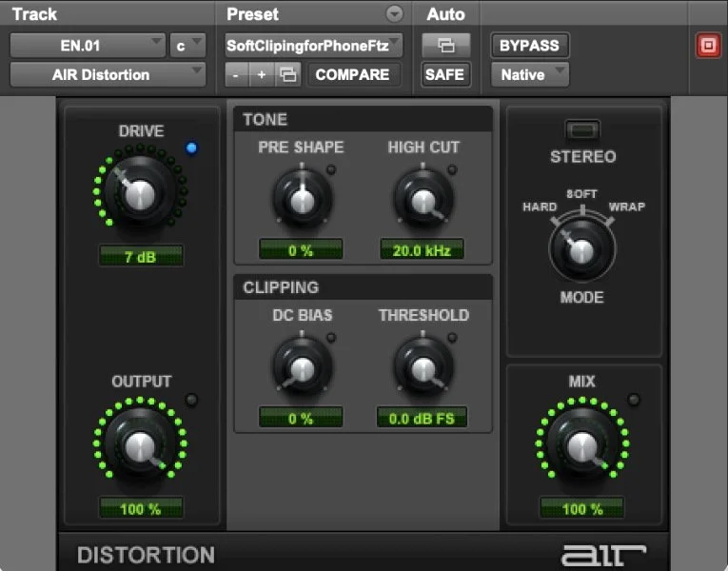Click the AIR logo
The image size is (728, 571).
tap(603, 555)
